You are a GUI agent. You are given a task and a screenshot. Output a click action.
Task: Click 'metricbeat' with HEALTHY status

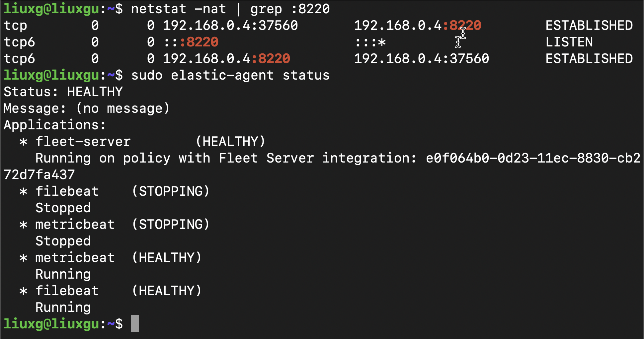point(75,258)
